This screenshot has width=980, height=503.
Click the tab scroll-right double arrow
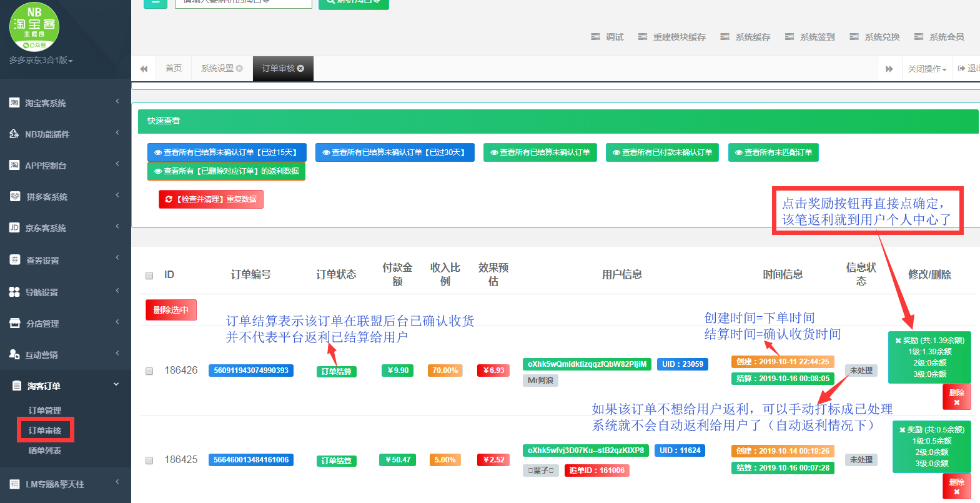click(x=889, y=69)
